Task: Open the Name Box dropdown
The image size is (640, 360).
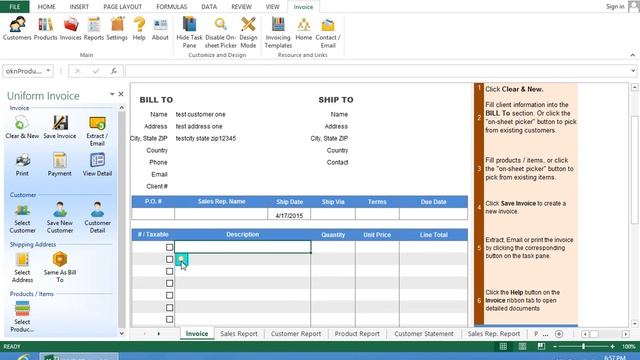Action: pos(48,71)
